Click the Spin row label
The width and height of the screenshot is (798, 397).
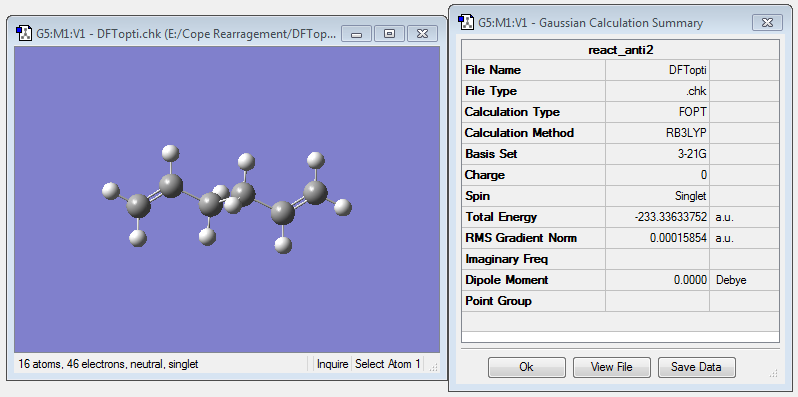pos(477,196)
